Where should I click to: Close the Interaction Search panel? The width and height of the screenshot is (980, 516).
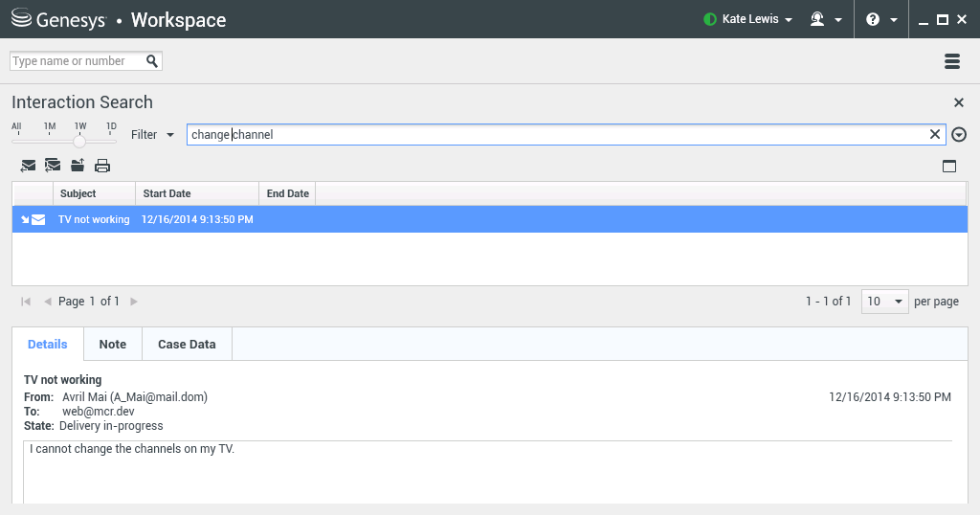959,102
